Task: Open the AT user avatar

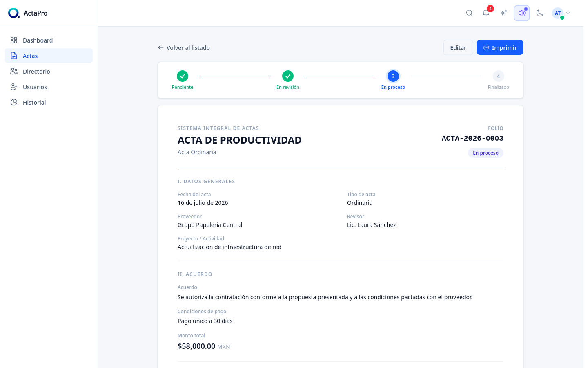Action: point(558,13)
